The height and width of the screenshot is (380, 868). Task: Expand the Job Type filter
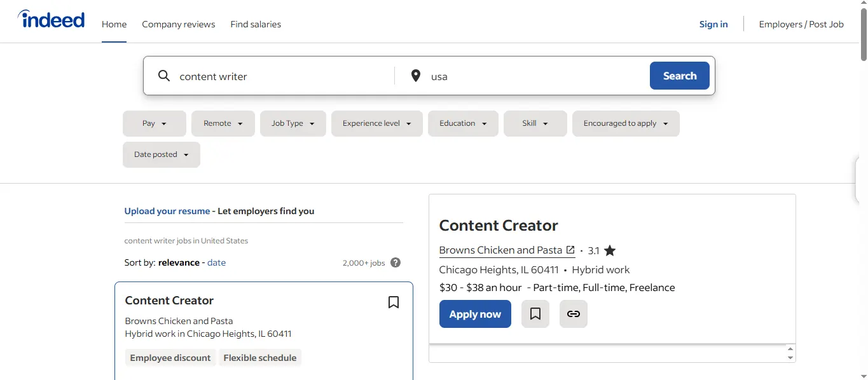click(293, 123)
